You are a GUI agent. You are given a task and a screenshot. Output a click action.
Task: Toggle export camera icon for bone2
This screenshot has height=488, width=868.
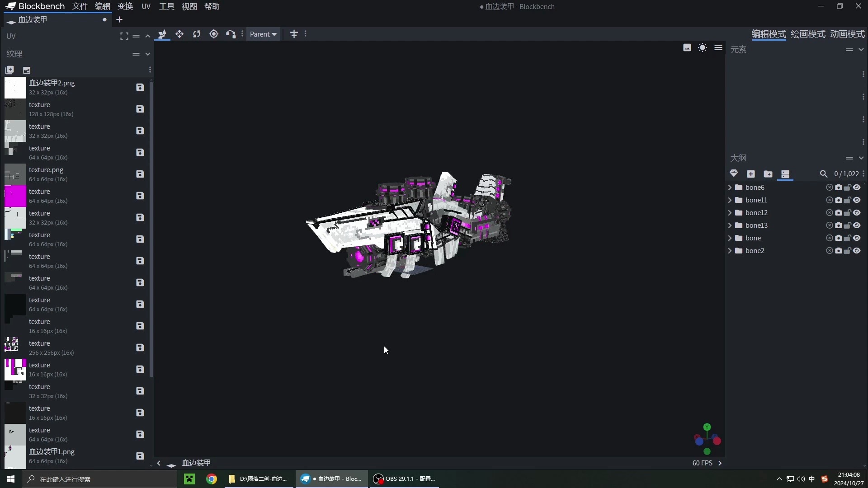[839, 251]
